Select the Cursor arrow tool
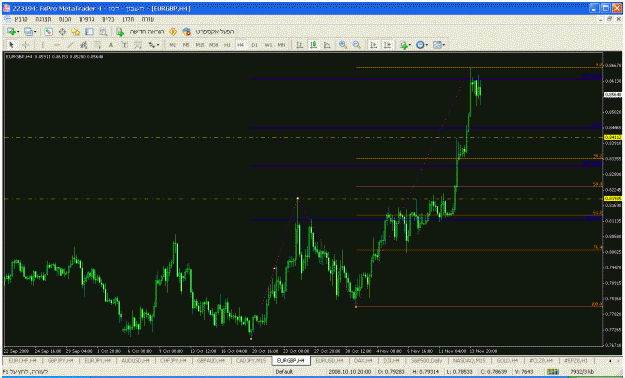 pos(12,45)
